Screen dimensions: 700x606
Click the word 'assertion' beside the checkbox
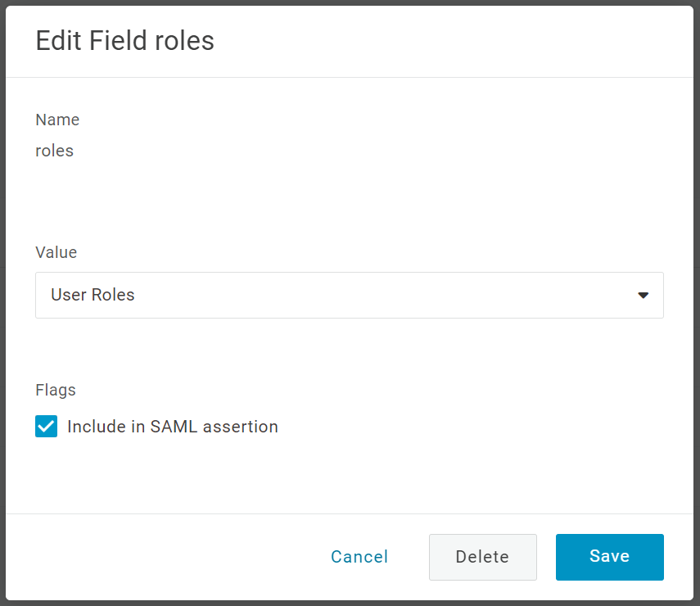pos(241,427)
